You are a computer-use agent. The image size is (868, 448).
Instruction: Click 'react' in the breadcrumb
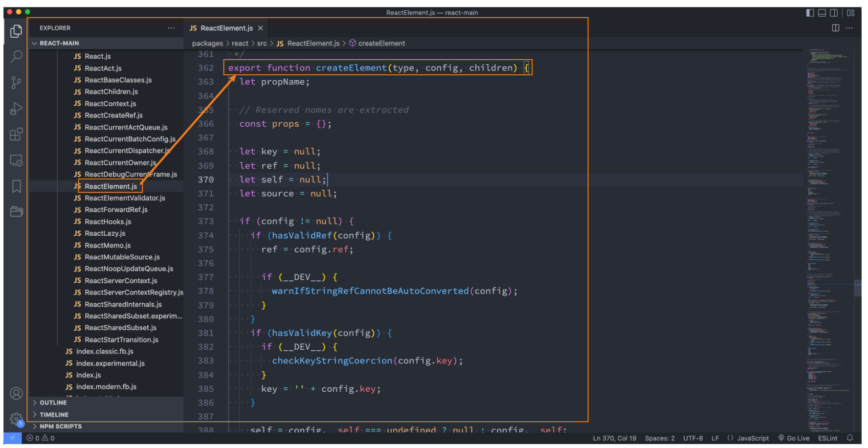coord(240,44)
